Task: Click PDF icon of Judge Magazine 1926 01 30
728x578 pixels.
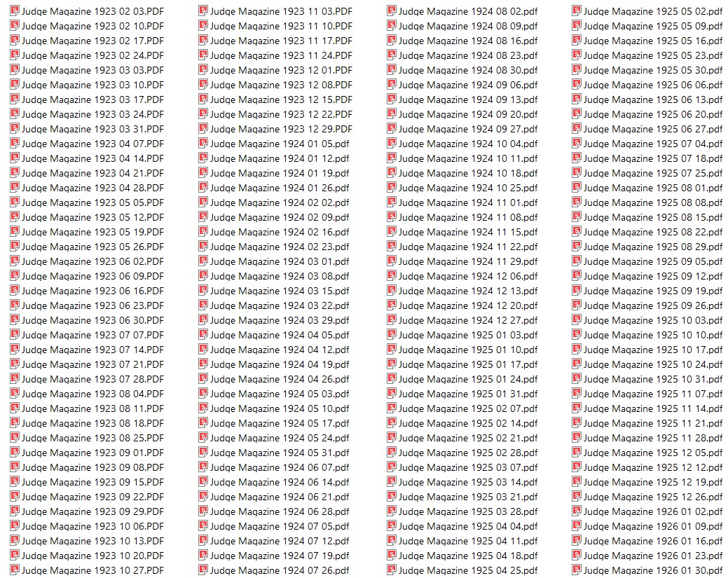Action: (577, 570)
